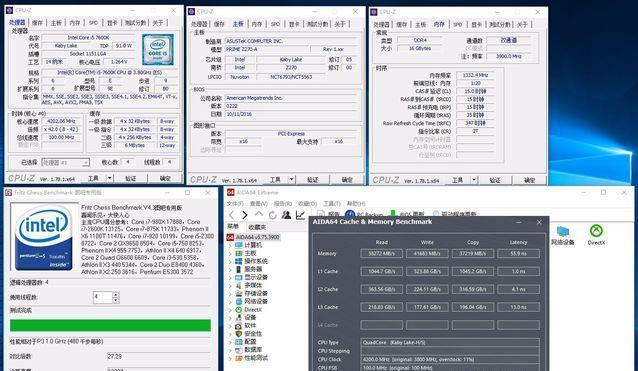
Task: Expand the 存储设备 tree node
Action: coord(230,293)
